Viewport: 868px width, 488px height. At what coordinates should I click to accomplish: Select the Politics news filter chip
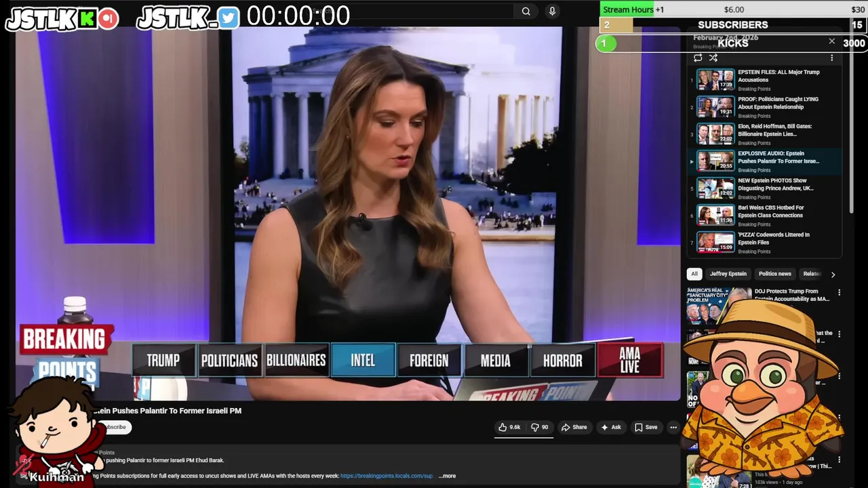point(775,274)
